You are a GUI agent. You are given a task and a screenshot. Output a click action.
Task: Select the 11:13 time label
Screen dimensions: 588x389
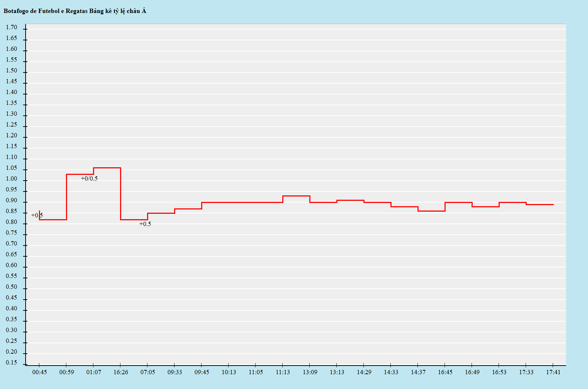pyautogui.click(x=283, y=372)
